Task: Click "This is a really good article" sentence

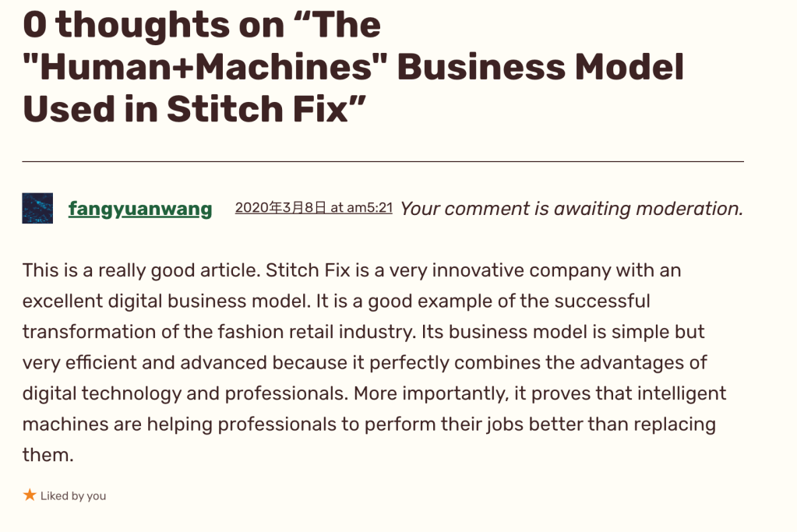Action: pos(140,271)
